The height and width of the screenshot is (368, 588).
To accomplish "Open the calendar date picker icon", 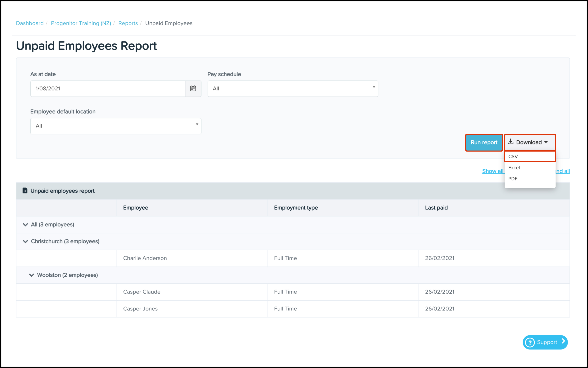I will coord(193,89).
